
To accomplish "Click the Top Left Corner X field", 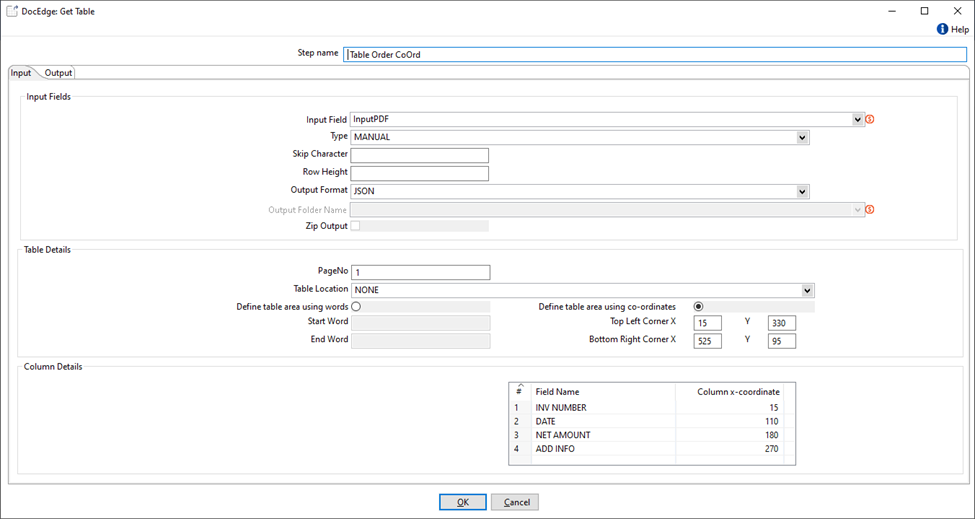I will (x=707, y=323).
